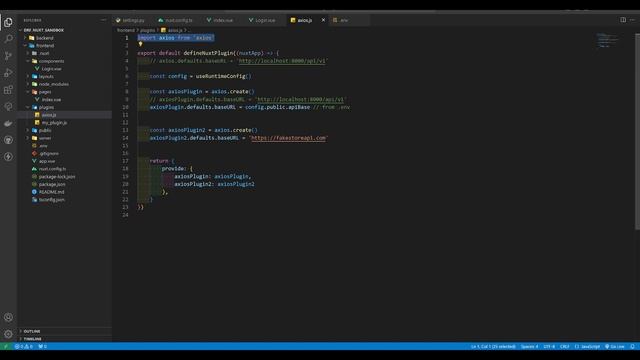Screen dimensions: 640x360
Task: Open the Thunder Client lightning icon
Action: click(8, 157)
